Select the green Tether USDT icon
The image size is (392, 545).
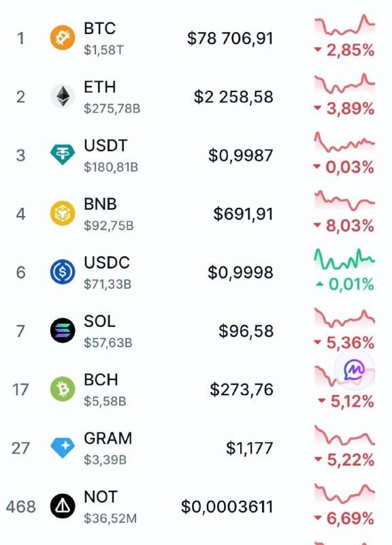click(63, 155)
